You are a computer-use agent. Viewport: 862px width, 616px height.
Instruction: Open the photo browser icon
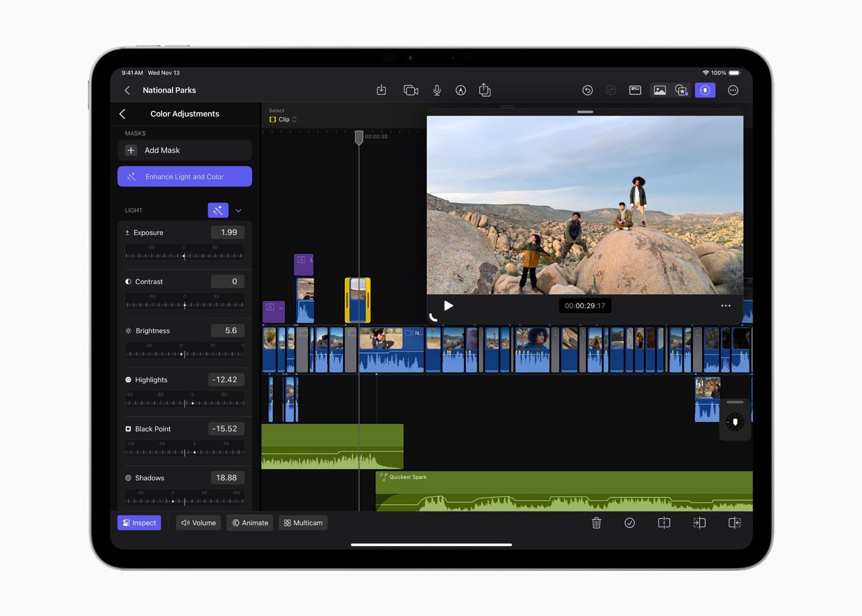click(660, 90)
